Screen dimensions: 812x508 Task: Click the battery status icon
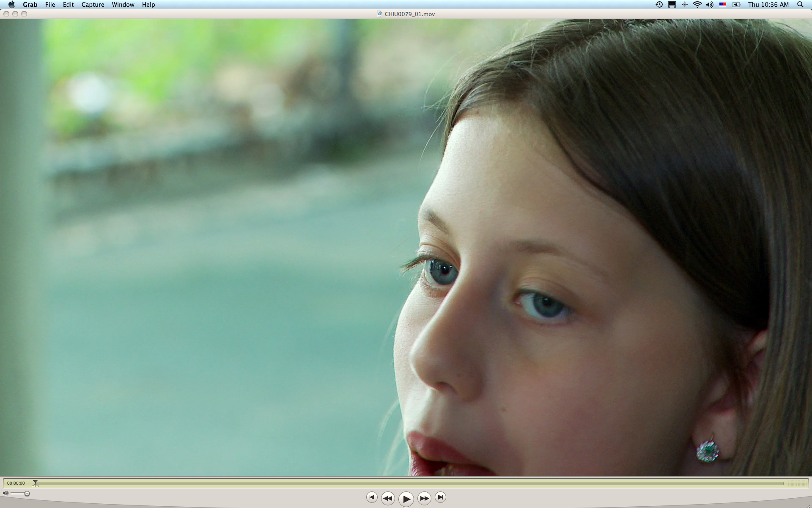(736, 5)
